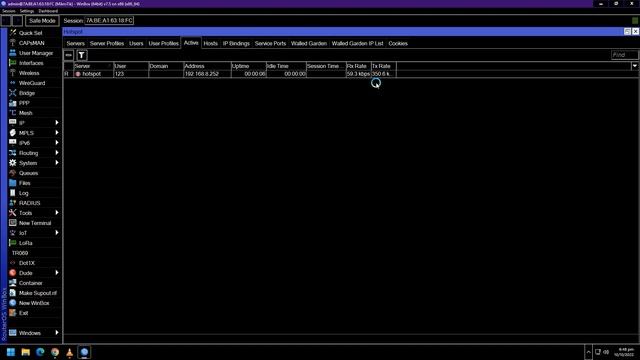
Task: Open Files list
Action: coord(24,183)
